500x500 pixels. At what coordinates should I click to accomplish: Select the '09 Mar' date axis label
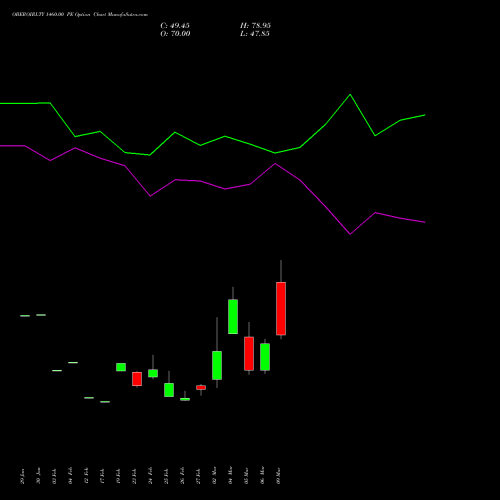click(x=278, y=475)
